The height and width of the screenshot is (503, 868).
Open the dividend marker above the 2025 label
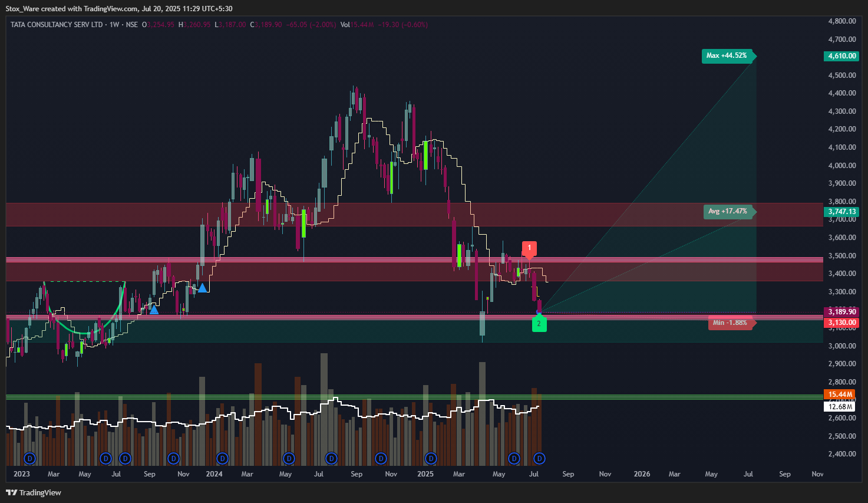coord(431,458)
